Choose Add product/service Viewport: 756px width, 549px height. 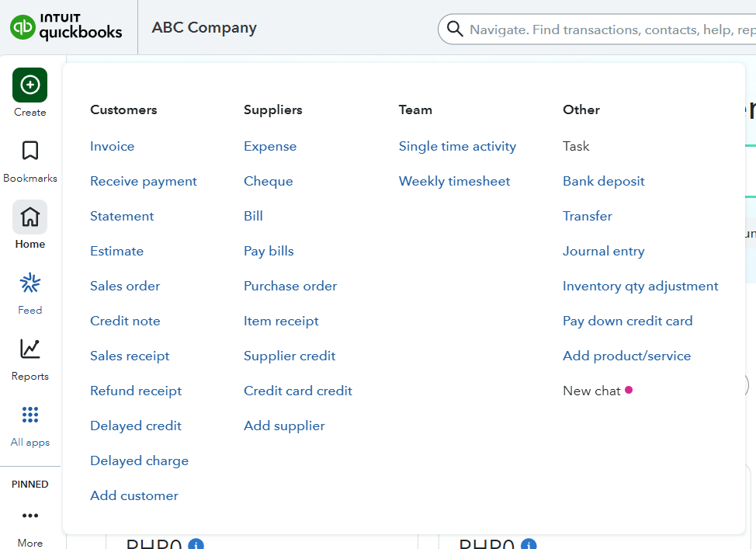pyautogui.click(x=626, y=356)
